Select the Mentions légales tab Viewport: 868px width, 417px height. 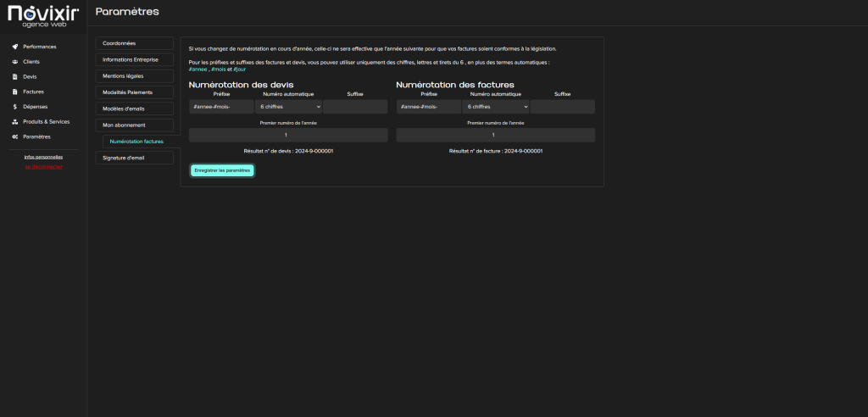coord(134,76)
